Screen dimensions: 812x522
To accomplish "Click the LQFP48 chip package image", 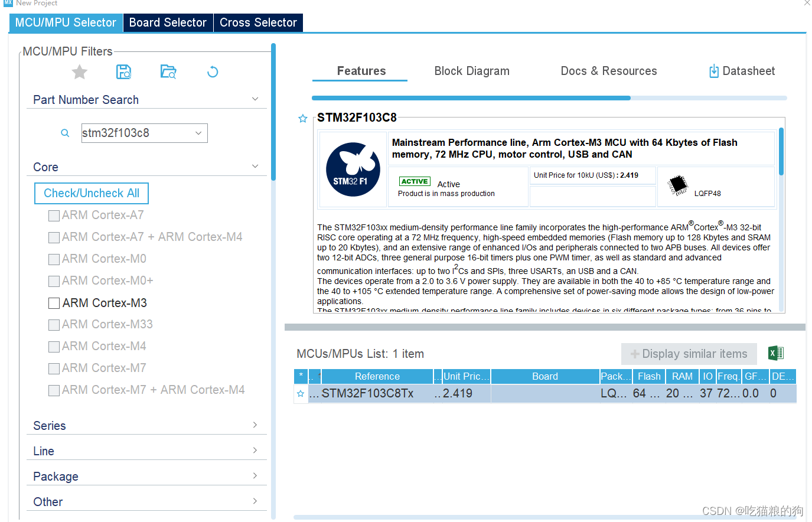I will pos(678,185).
